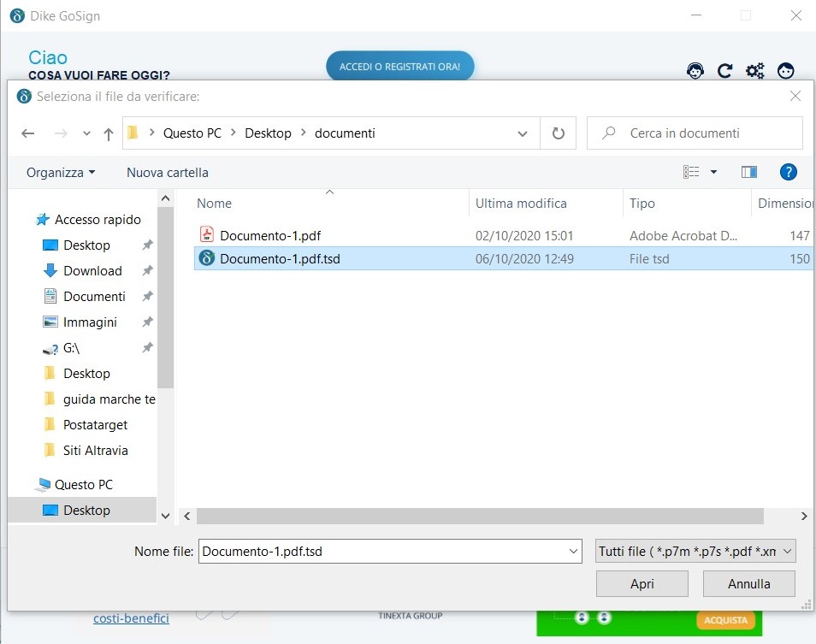Refresh the documenti folder location
816x644 pixels.
559,133
